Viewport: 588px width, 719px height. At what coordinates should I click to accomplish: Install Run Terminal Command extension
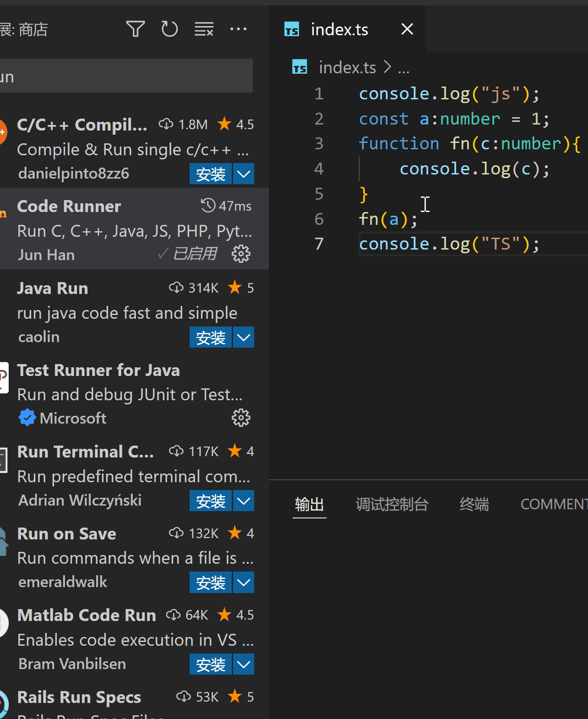[211, 501]
